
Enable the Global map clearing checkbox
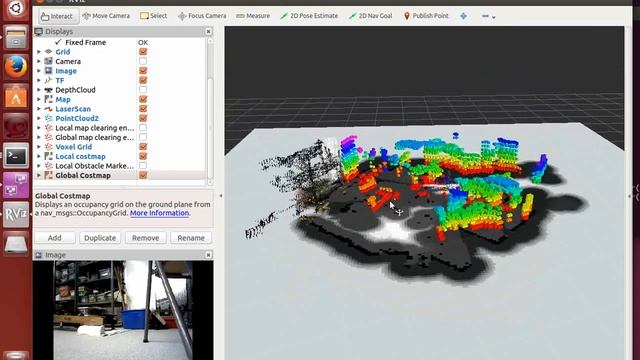point(143,138)
